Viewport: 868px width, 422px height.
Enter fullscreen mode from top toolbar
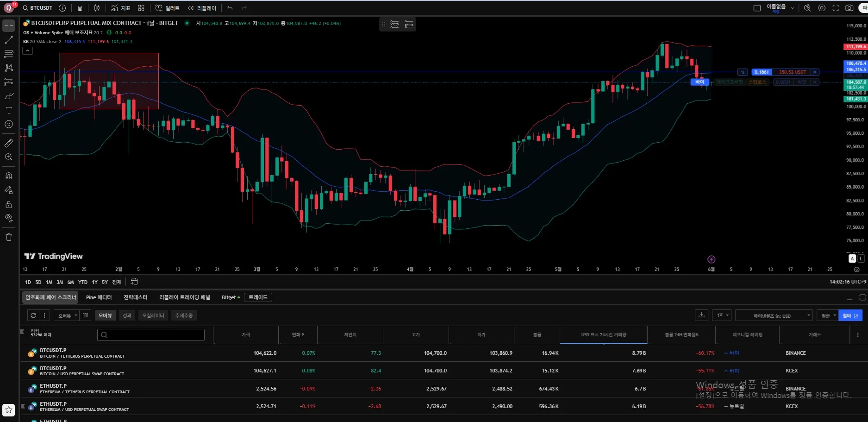836,8
